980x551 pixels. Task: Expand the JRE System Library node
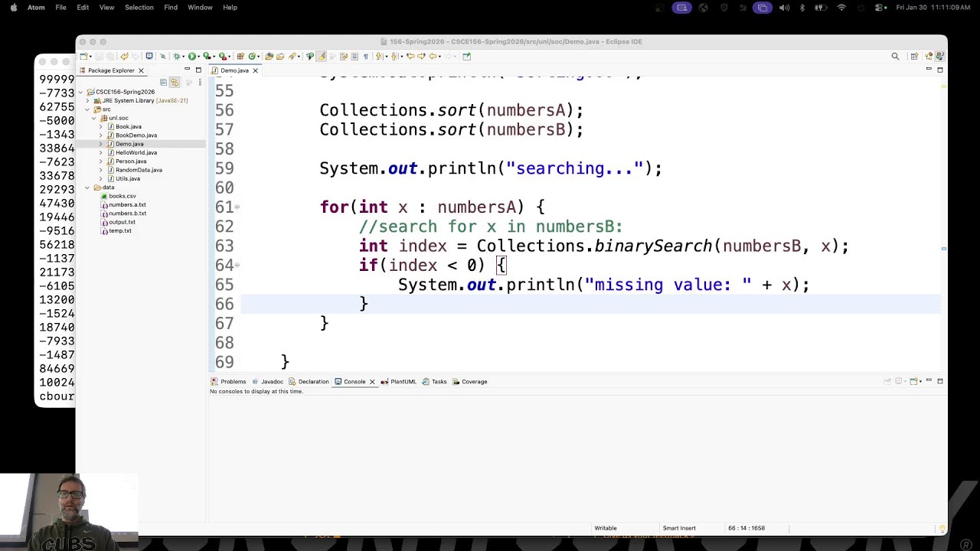click(x=87, y=100)
